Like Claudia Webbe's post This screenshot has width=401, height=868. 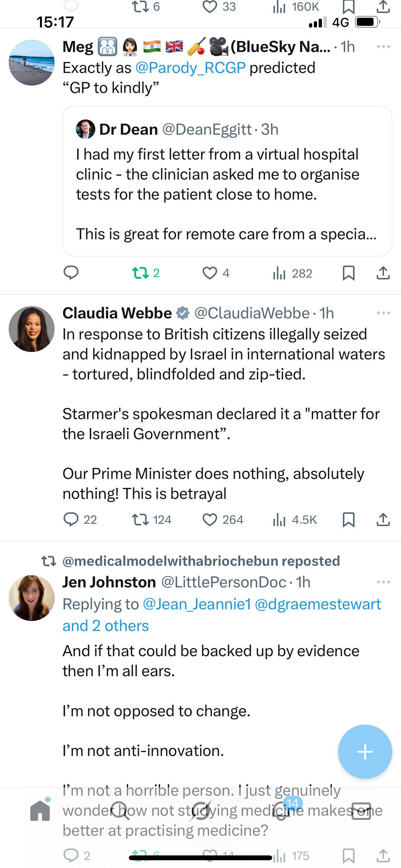coord(210,519)
